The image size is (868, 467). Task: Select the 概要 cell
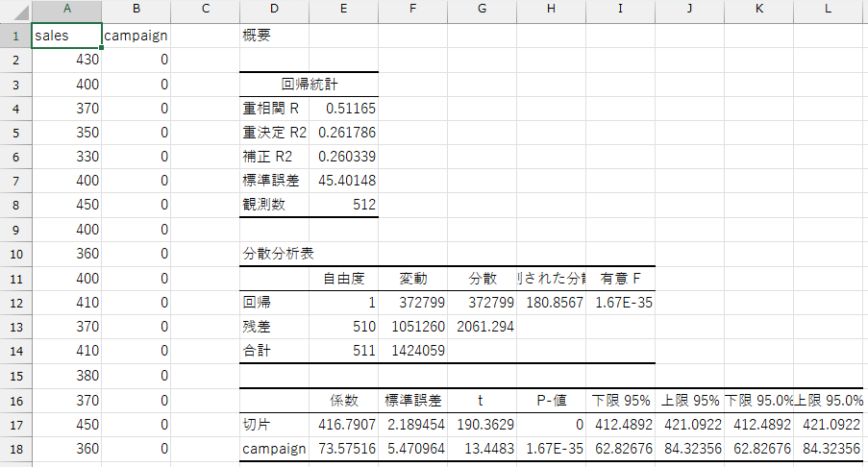tap(274, 36)
